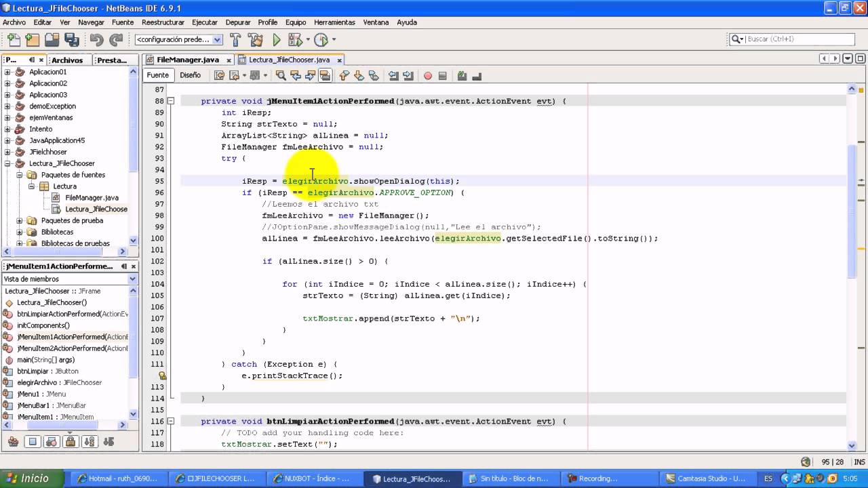Image resolution: width=868 pixels, height=488 pixels.
Task: Open Camtasia Studio taskbar button
Action: pos(707,479)
